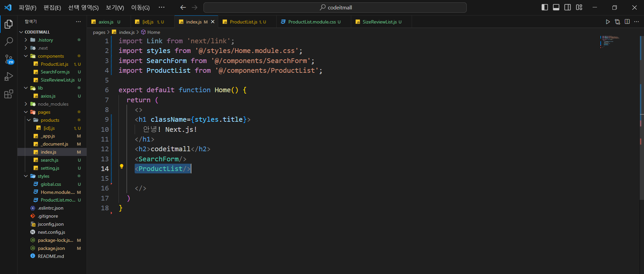
Task: Open the Run and Debug view
Action: click(x=9, y=77)
